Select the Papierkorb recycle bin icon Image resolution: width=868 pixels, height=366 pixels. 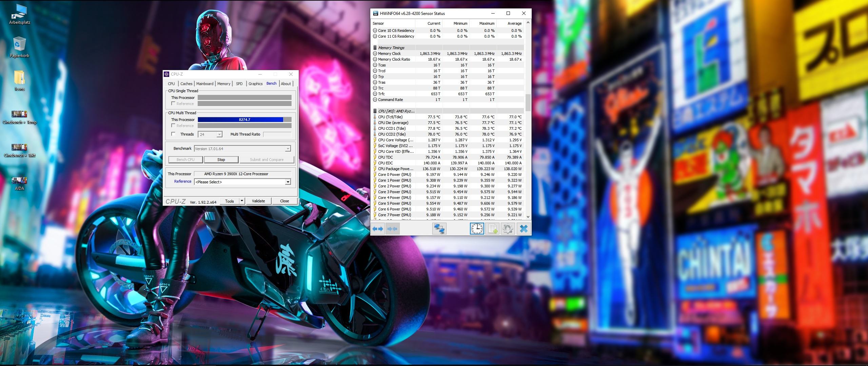pos(19,47)
